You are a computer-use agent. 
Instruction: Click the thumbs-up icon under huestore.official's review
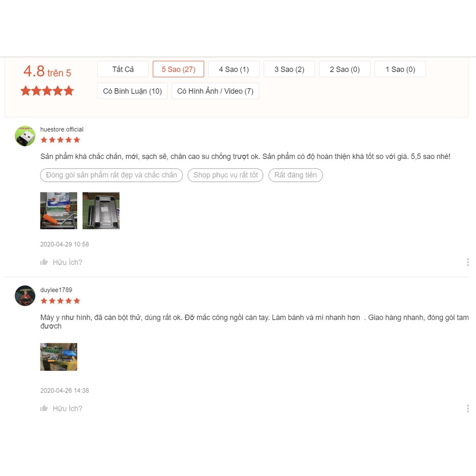[44, 262]
